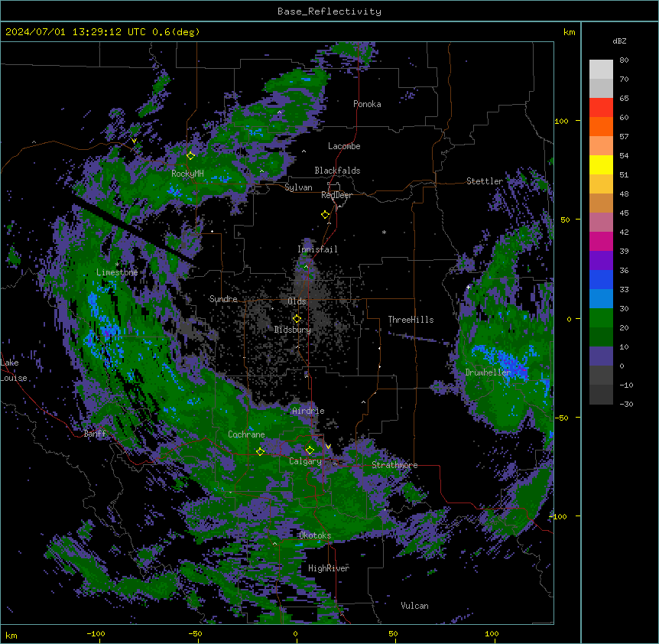Select the RedDeer label

336,195
